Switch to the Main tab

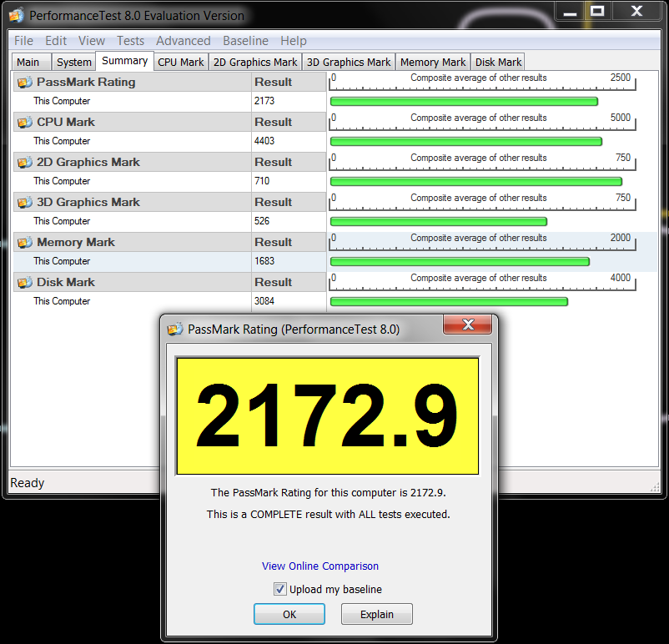tap(31, 63)
